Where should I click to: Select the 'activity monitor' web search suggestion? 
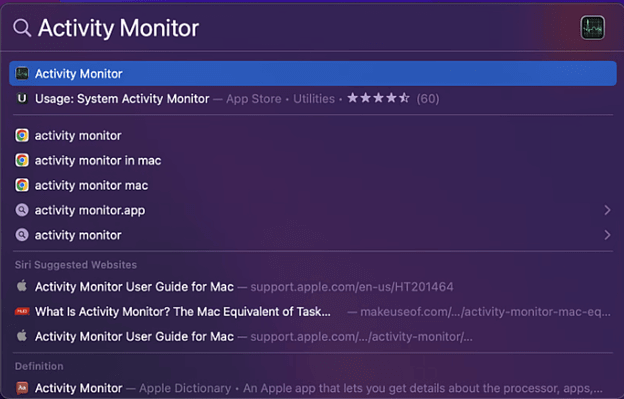313,235
